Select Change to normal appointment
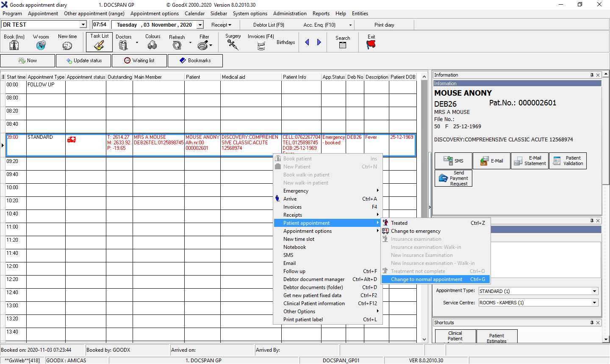Viewport: 610px width, 364px height. pyautogui.click(x=427, y=279)
